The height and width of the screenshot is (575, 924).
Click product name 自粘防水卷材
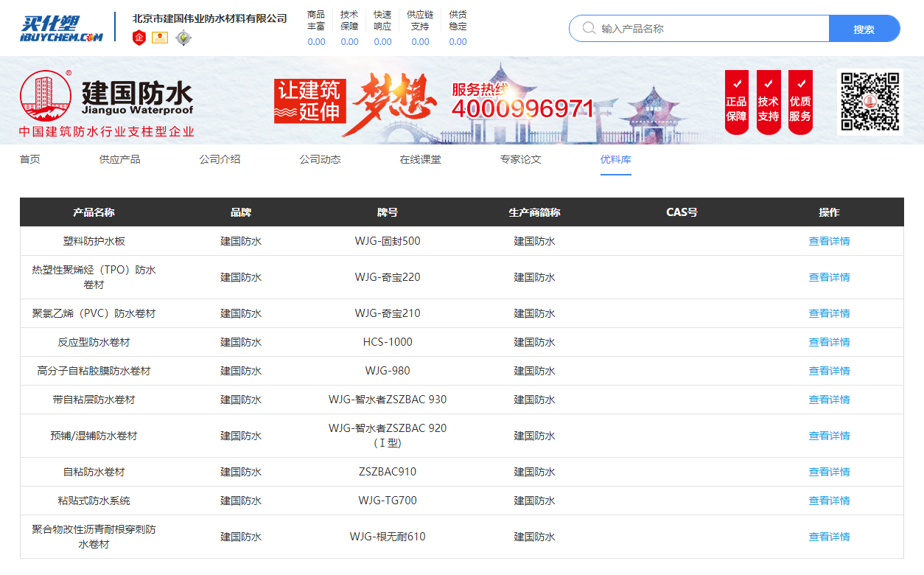click(94, 472)
